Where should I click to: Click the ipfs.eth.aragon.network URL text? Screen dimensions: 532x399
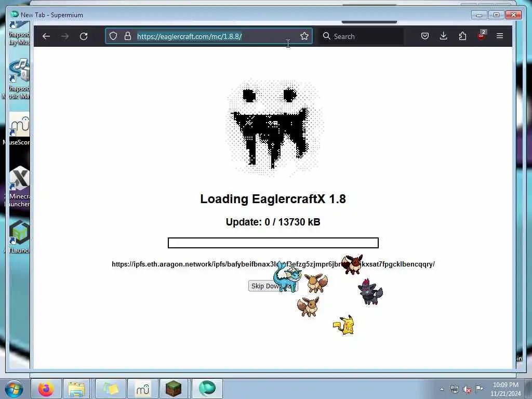coord(273,264)
